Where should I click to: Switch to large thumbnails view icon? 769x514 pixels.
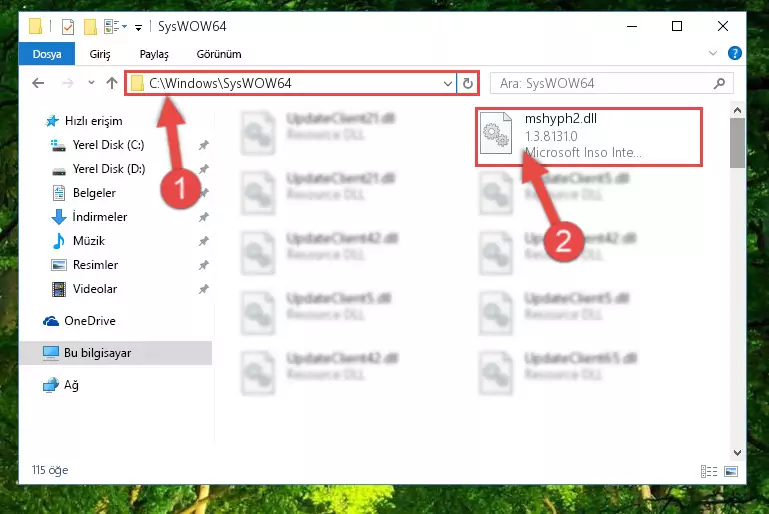point(731,471)
